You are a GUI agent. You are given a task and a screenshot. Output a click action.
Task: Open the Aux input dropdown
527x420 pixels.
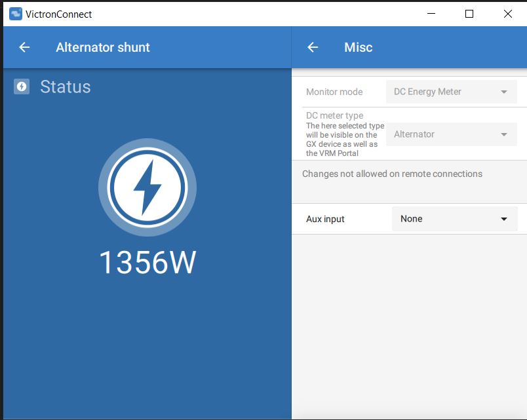454,219
